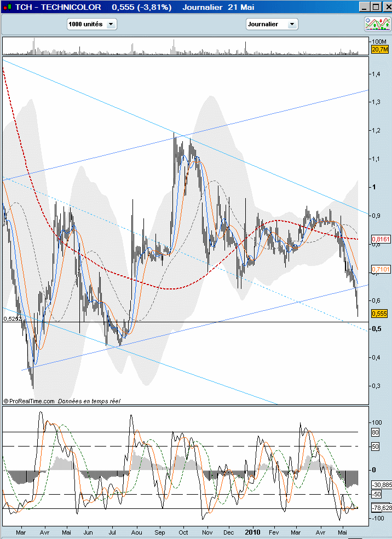Select the 0,7101 orange average label
The height and width of the screenshot is (539, 392).
(x=381, y=269)
